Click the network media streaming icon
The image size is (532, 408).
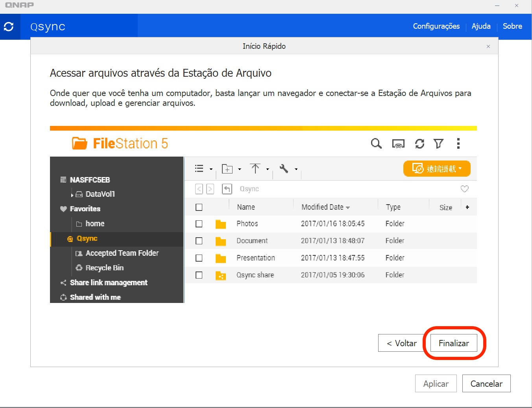(x=398, y=144)
